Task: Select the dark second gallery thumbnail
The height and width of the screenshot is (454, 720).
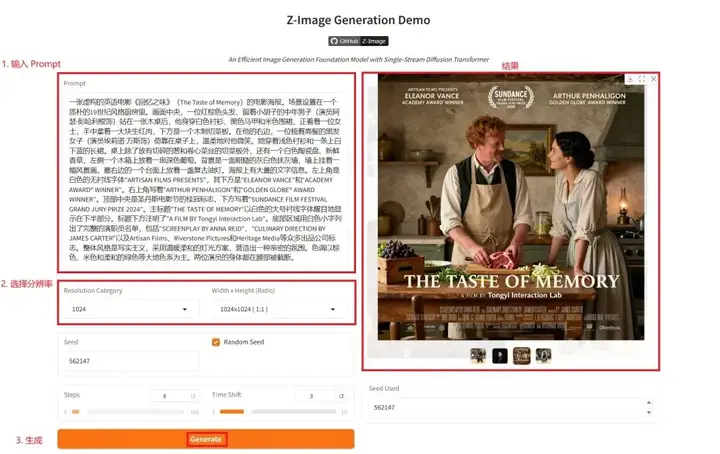Action: [500, 356]
